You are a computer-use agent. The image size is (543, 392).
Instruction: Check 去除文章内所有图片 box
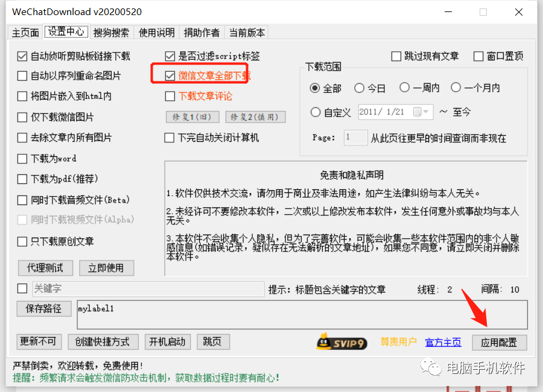[22, 138]
